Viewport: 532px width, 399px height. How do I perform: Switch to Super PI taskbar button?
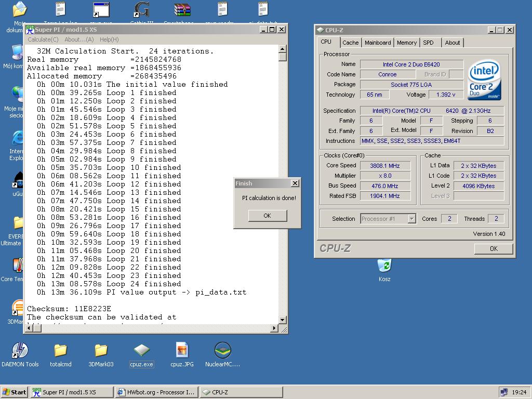72,392
